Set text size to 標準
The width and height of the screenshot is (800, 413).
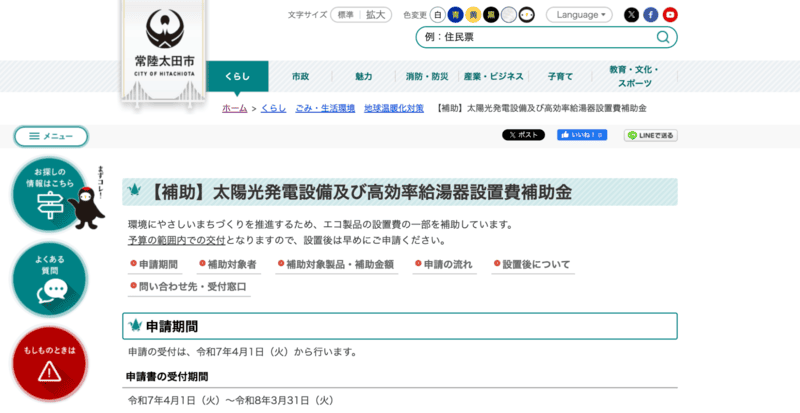pos(345,15)
